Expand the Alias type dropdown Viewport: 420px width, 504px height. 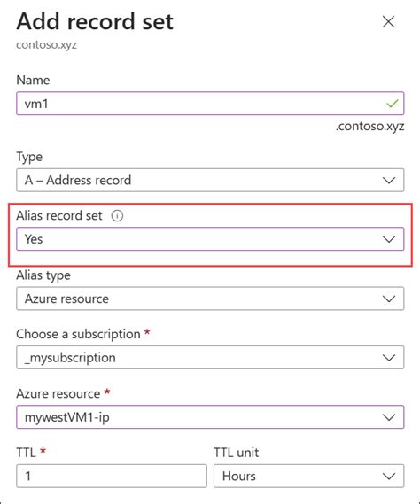coord(210,299)
